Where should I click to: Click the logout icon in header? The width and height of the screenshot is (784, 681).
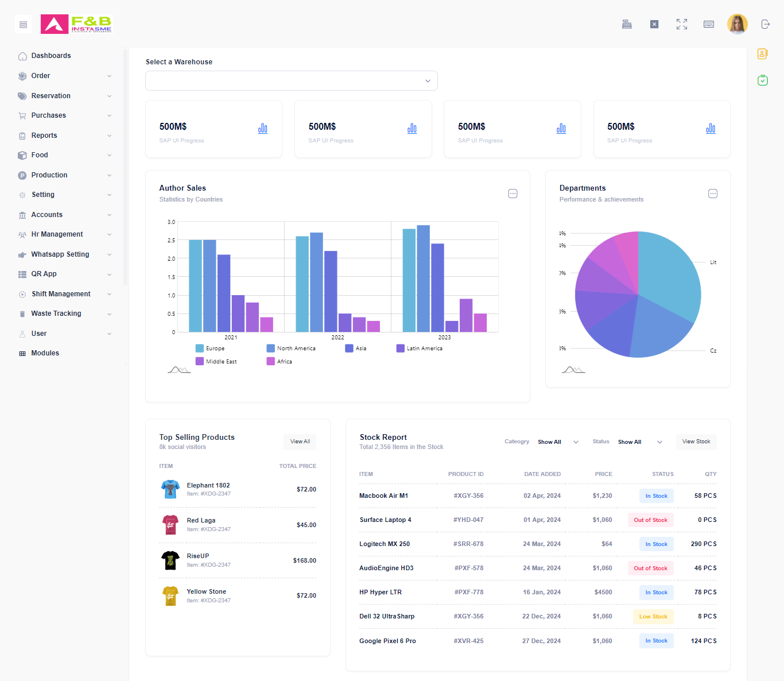coord(765,24)
